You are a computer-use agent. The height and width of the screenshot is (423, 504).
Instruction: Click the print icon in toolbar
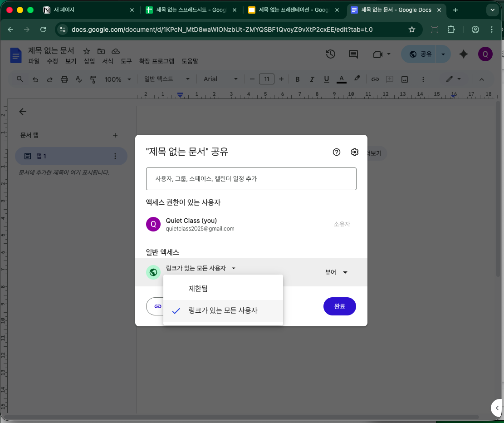64,79
